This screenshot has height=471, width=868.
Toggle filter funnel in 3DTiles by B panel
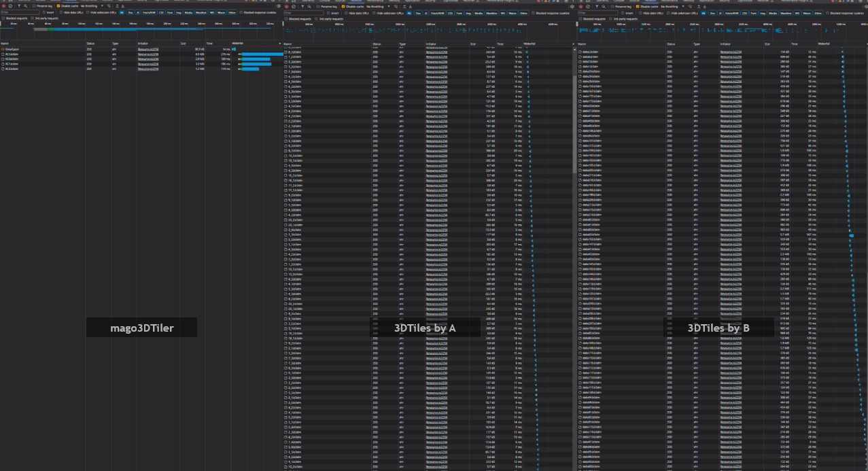597,7
